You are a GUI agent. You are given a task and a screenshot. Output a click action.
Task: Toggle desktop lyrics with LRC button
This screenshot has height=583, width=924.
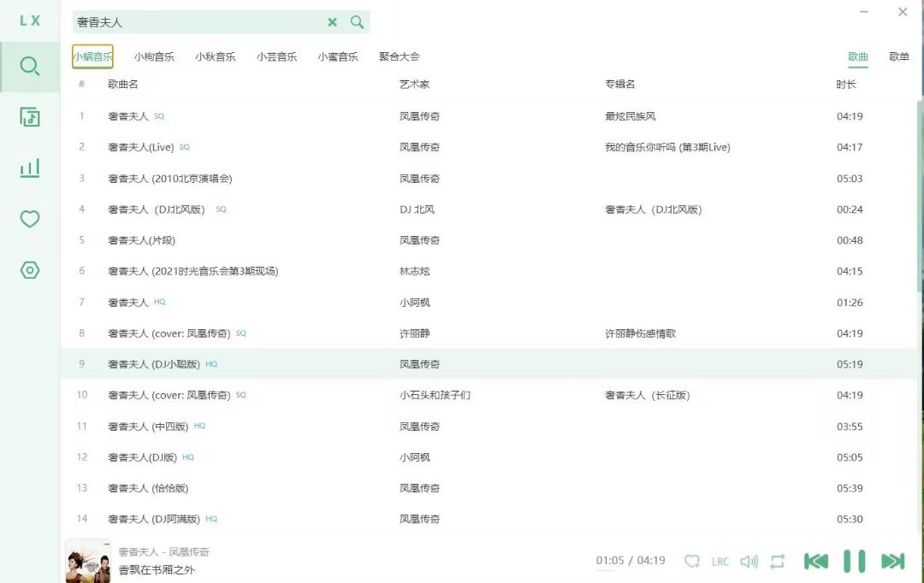tap(720, 562)
